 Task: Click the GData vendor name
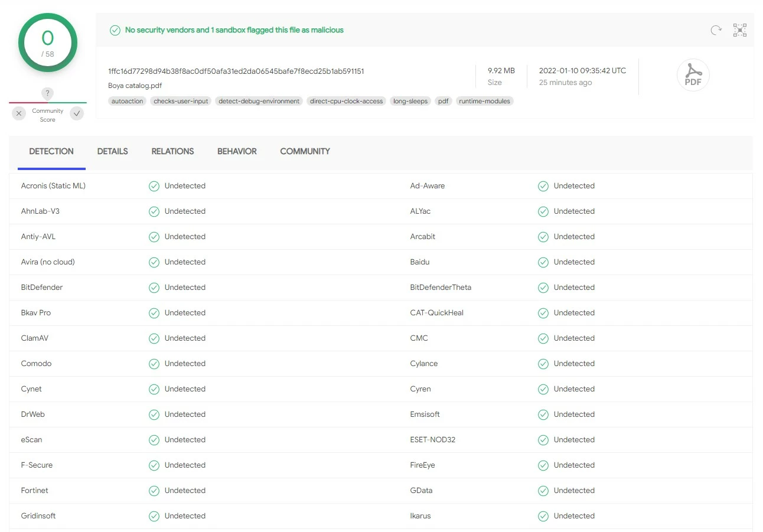tap(422, 491)
